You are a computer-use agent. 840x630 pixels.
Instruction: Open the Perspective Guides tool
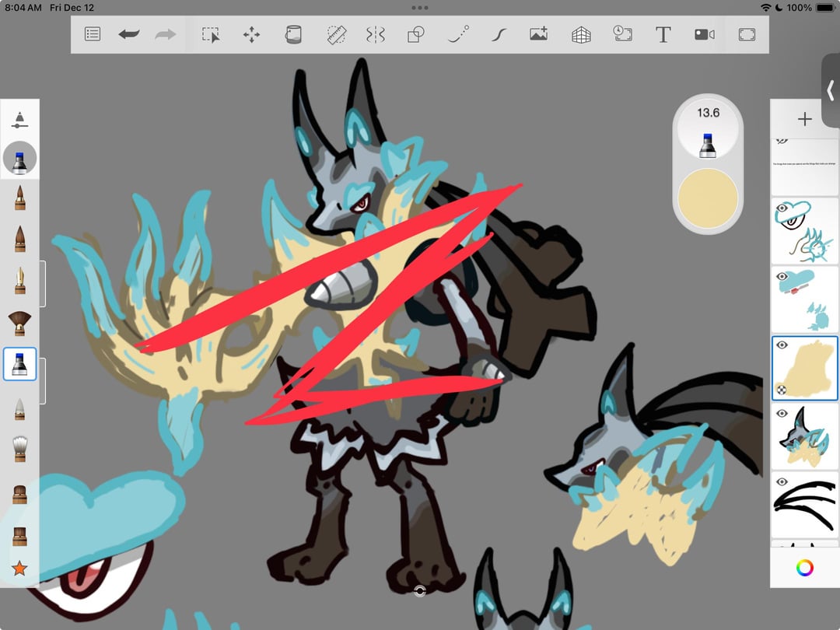coord(581,34)
